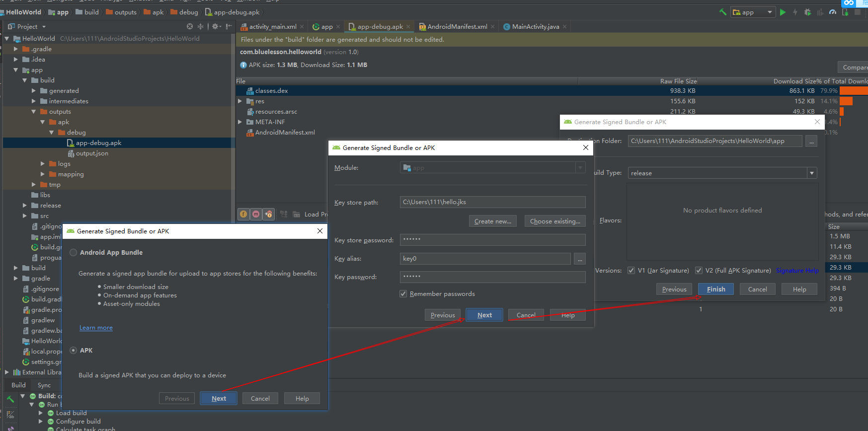Click the Key store password field
Viewport: 868px width, 431px height.
(493, 240)
